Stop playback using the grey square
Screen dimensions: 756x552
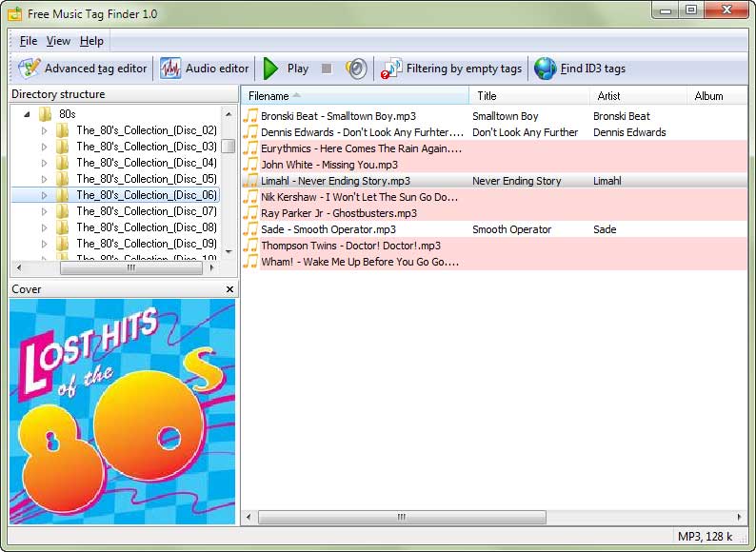coord(327,69)
